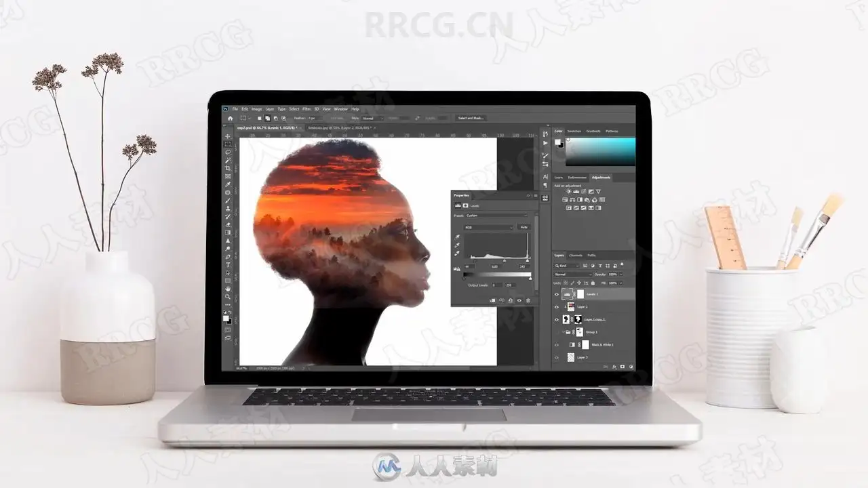Select the Crop tool
Viewport: 868px width, 488px height.
[x=228, y=168]
